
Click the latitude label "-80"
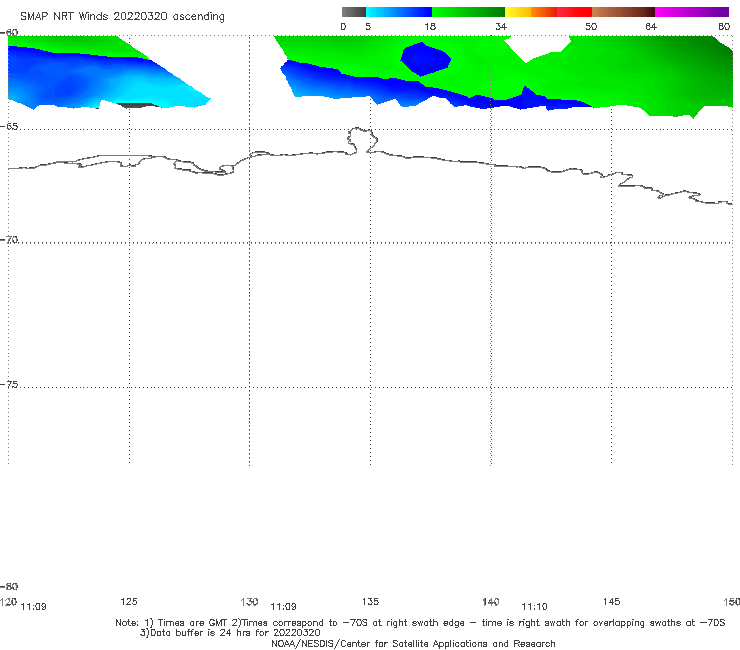9,586
